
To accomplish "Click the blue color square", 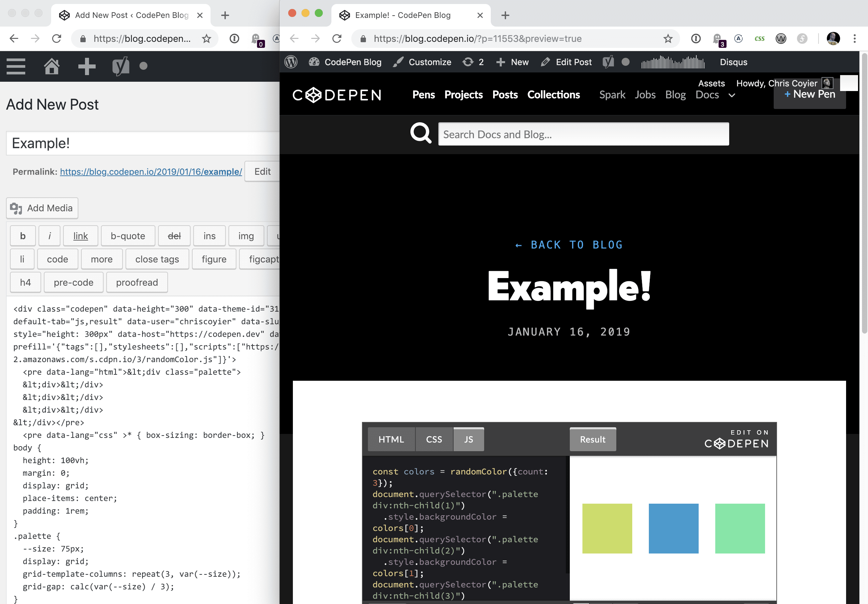I will coord(673,528).
